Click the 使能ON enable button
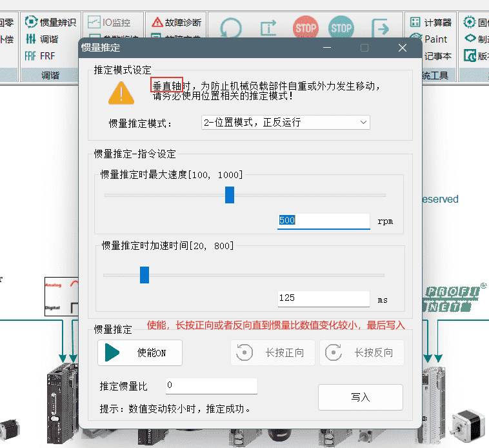This screenshot has height=448, width=489. point(140,352)
